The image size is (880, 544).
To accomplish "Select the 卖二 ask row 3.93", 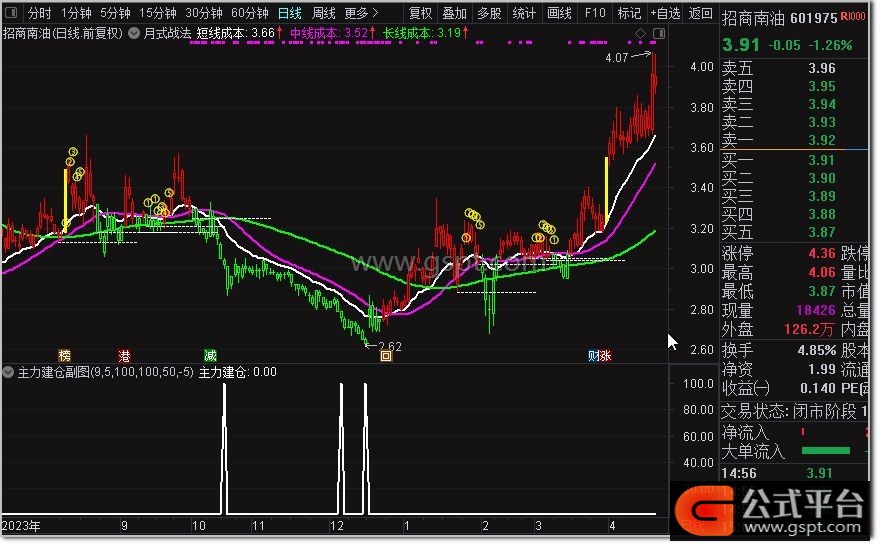I will pos(794,122).
